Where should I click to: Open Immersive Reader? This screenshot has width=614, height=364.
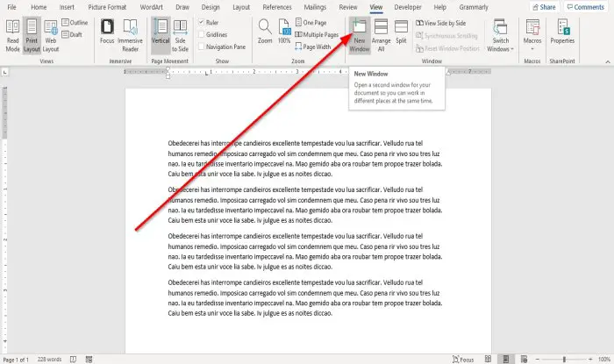(x=131, y=36)
